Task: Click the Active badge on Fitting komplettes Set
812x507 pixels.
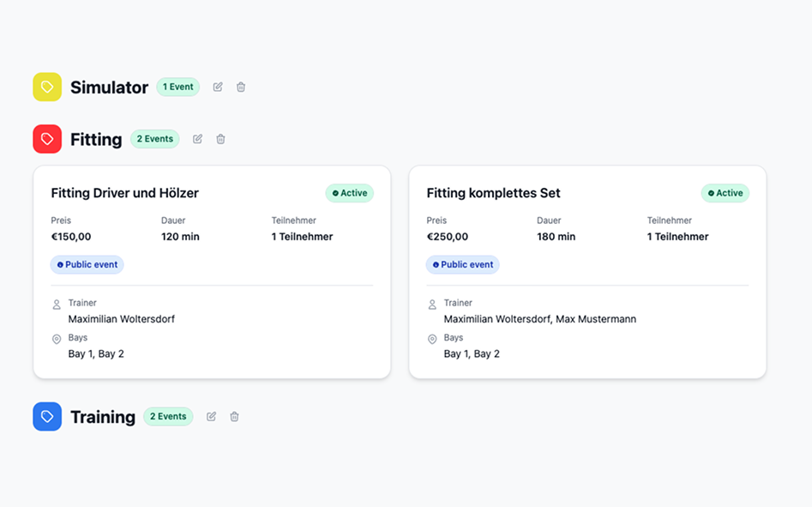Action: (x=725, y=193)
